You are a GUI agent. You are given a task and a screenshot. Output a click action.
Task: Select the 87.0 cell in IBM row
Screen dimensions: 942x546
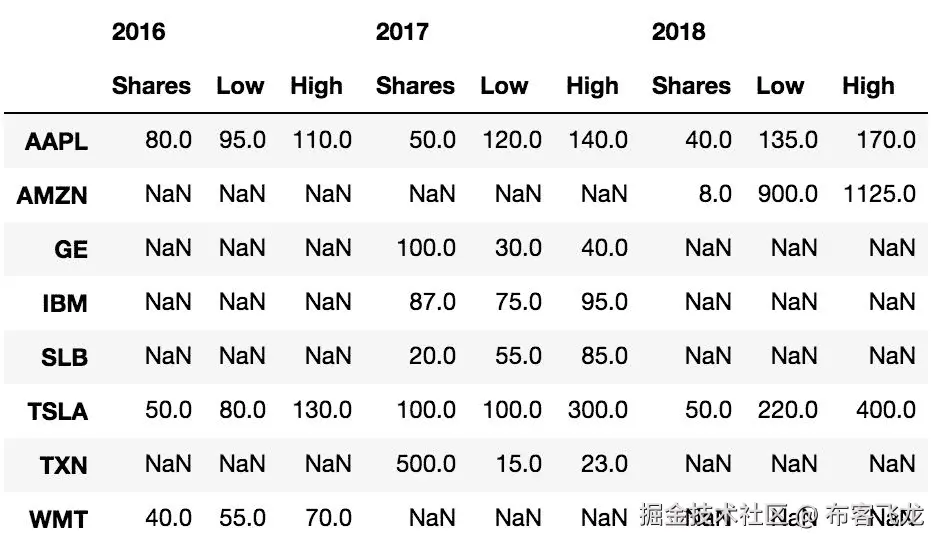click(x=432, y=301)
